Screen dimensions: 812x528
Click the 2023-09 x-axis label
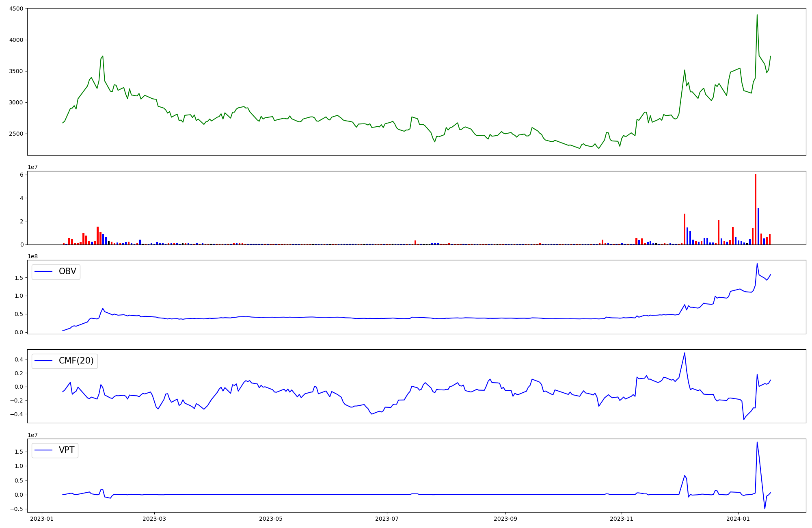pyautogui.click(x=505, y=519)
